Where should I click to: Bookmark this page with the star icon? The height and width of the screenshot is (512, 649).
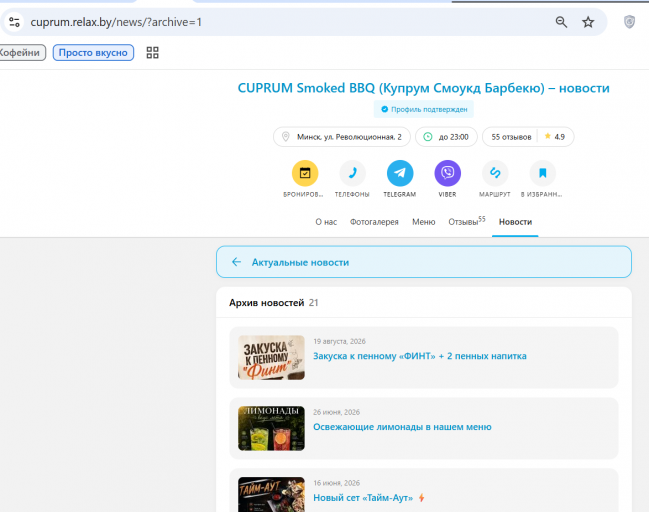[588, 22]
